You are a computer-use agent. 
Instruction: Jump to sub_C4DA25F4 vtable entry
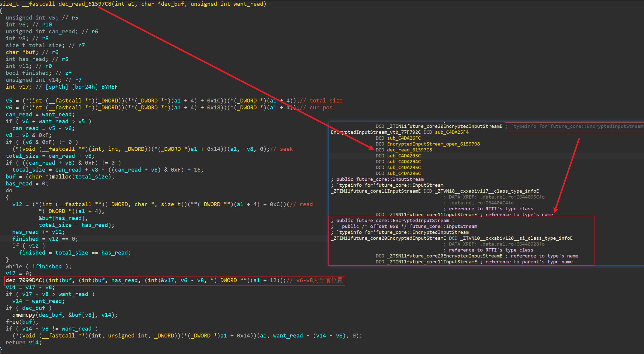coord(452,132)
